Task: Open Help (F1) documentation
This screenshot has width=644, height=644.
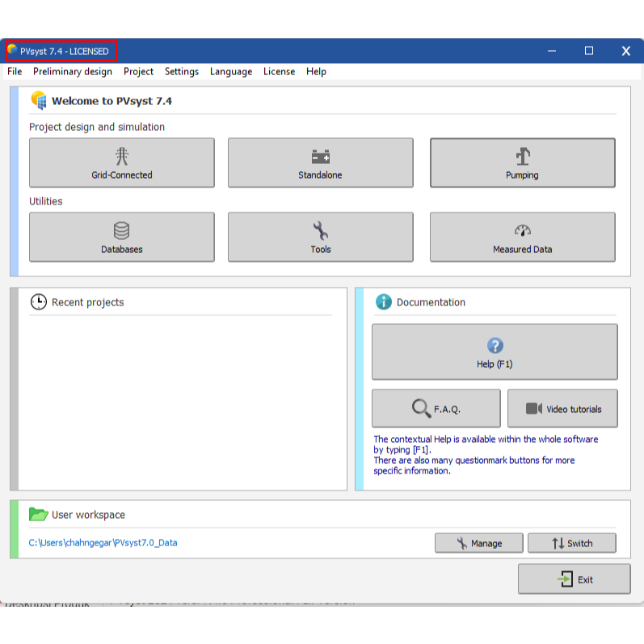Action: [495, 352]
